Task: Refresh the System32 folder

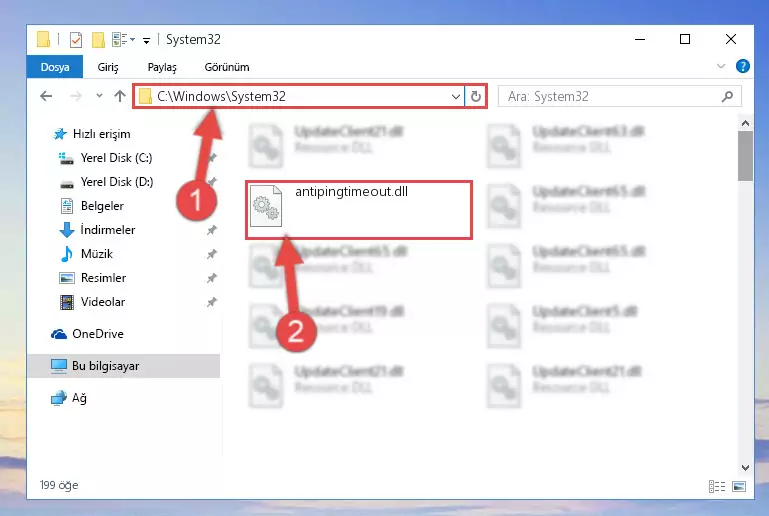Action: 476,97
